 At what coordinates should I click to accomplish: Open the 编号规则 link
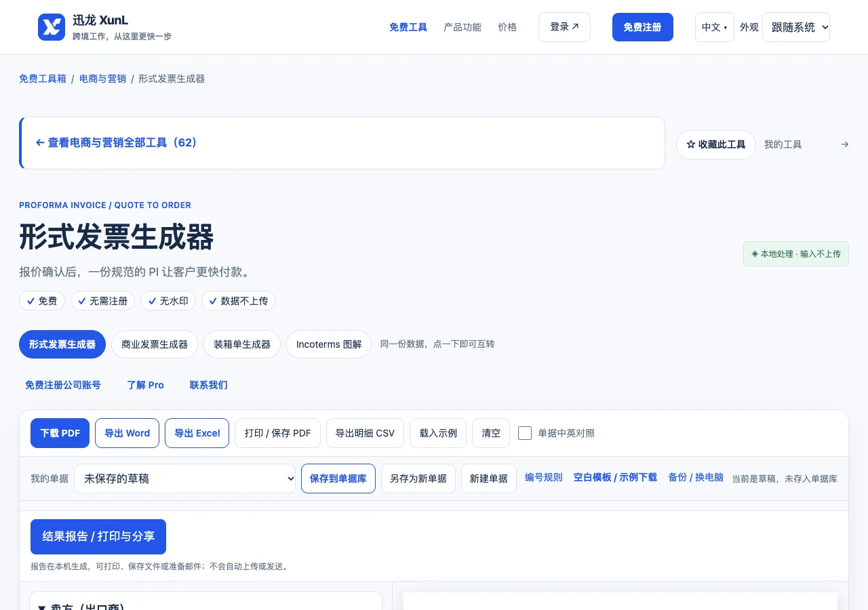pos(544,477)
